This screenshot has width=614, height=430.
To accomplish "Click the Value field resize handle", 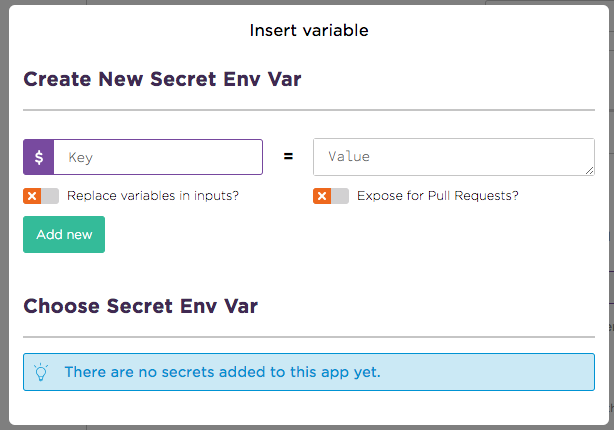I will 590,171.
